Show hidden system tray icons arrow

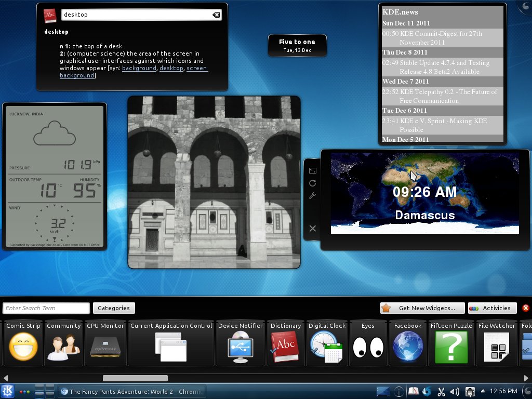[x=483, y=391]
